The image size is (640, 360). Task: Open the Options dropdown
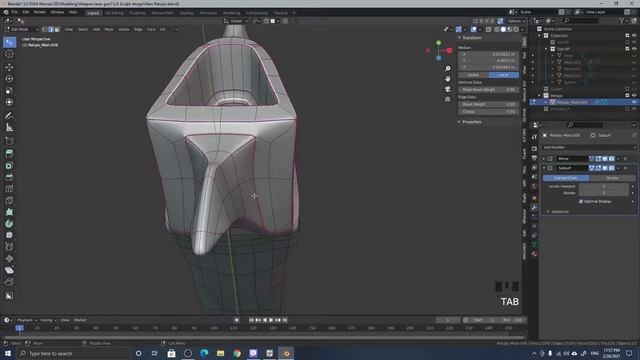click(x=516, y=21)
